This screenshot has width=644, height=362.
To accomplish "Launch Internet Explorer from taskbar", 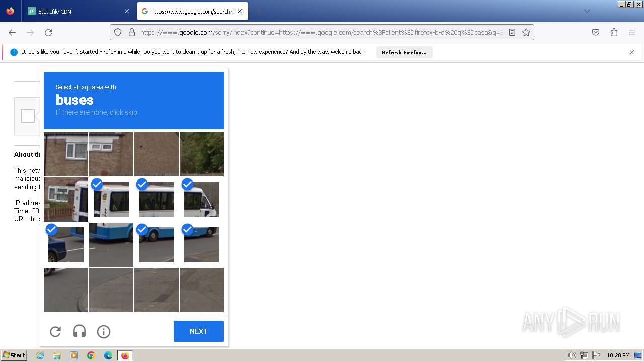I will (40, 355).
